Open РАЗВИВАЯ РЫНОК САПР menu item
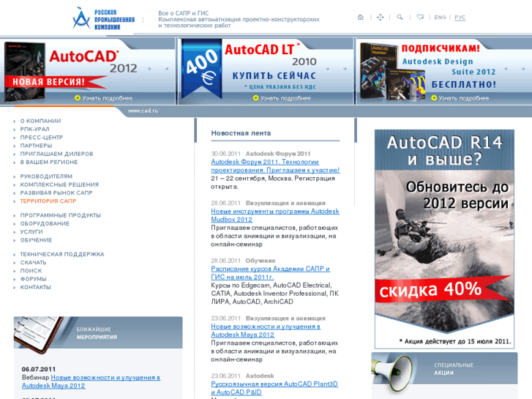This screenshot has height=399, width=532. [56, 193]
